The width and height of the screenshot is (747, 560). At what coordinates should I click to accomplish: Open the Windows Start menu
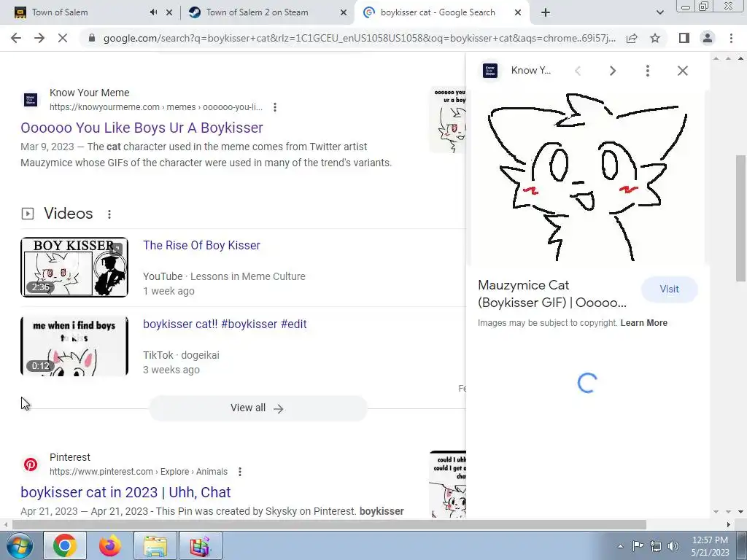[x=18, y=545]
